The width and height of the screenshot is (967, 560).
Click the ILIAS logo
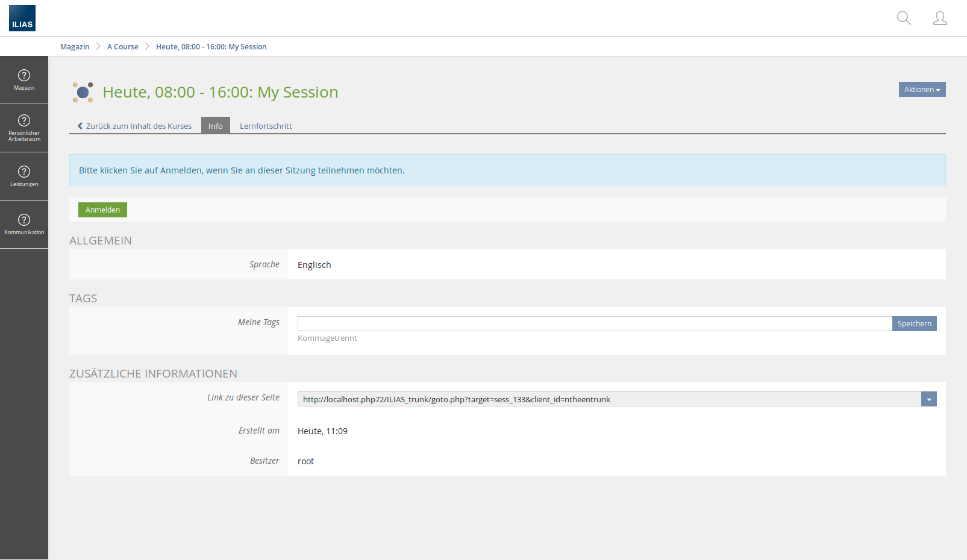click(22, 18)
